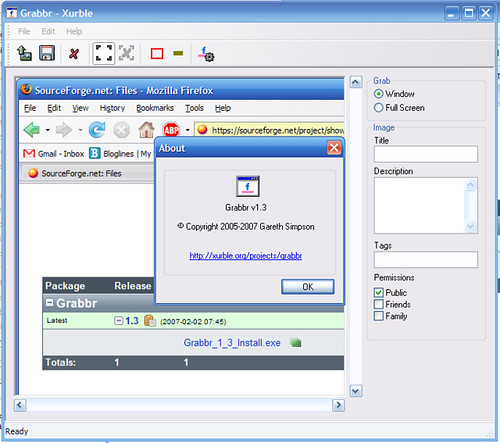
Task: Click preview vertical scrollbar down arrow
Action: tap(356, 391)
